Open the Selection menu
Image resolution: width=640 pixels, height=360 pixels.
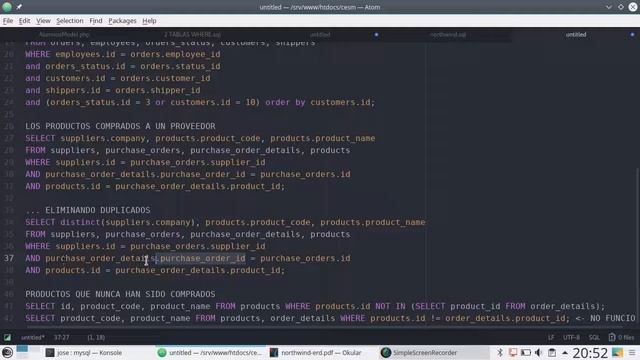[x=70, y=21]
